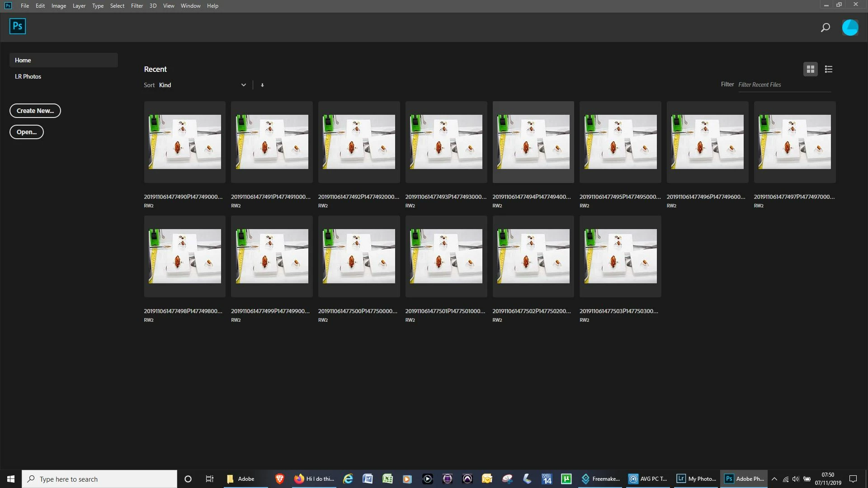Open the Window menu
Viewport: 868px width, 488px height.
pos(190,6)
